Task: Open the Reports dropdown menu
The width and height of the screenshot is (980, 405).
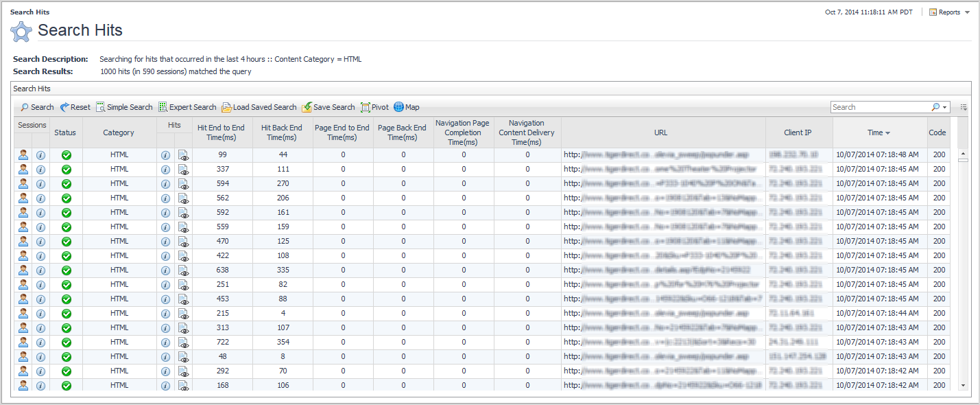Action: pos(950,12)
